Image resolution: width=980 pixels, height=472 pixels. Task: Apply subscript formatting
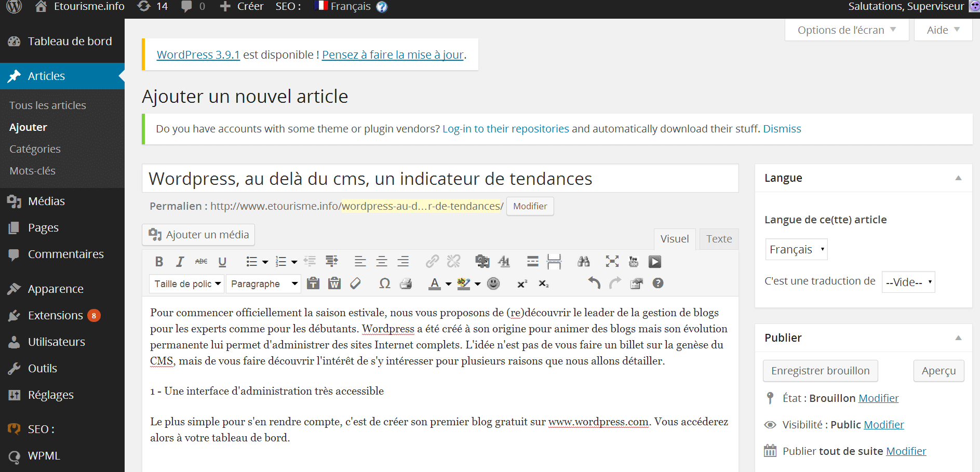[x=543, y=284]
